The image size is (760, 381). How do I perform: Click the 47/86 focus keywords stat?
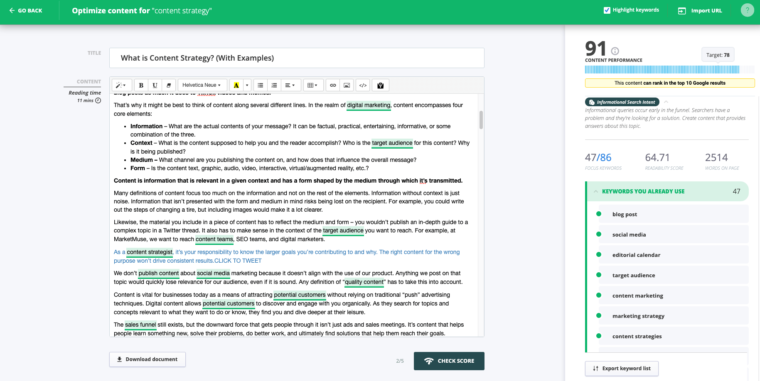(x=598, y=158)
